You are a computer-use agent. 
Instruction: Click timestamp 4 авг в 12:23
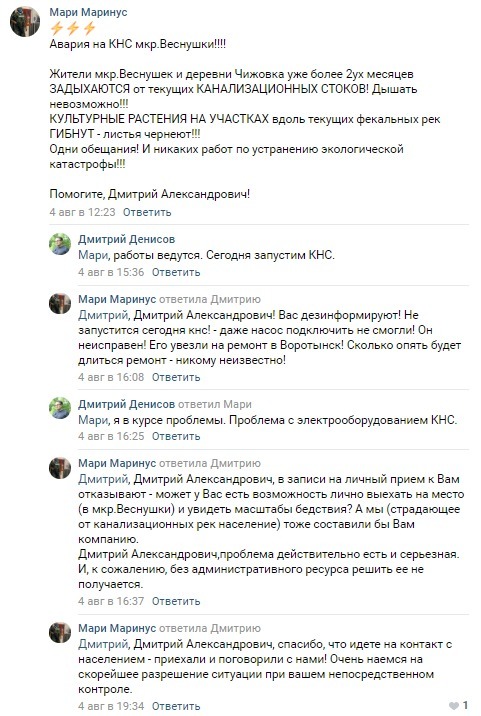coord(82,212)
